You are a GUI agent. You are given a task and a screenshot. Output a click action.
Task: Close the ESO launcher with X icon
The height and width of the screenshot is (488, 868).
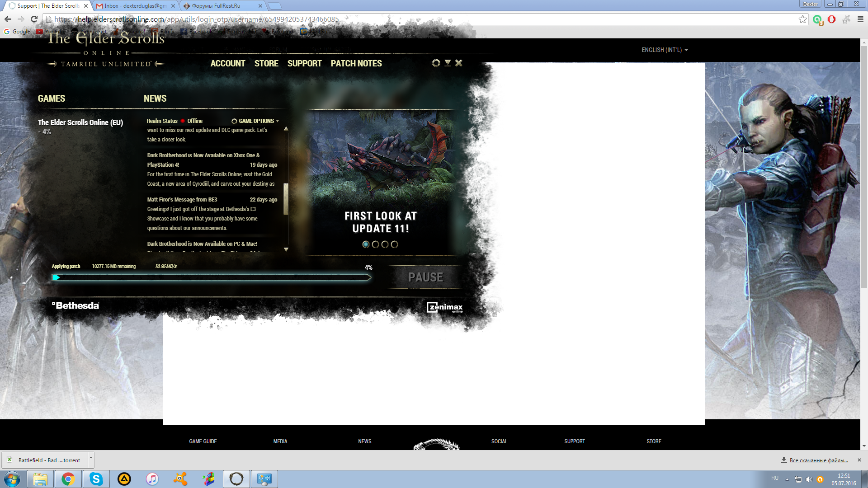(x=459, y=63)
